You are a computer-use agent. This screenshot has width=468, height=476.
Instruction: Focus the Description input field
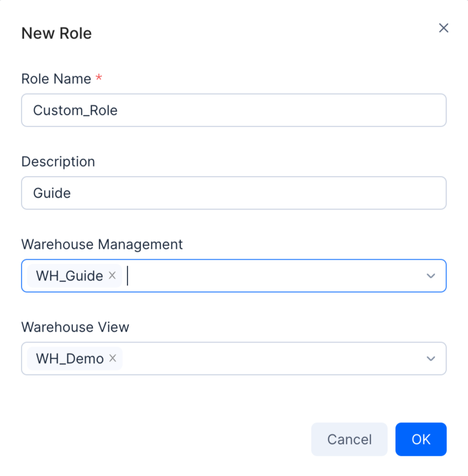234,193
